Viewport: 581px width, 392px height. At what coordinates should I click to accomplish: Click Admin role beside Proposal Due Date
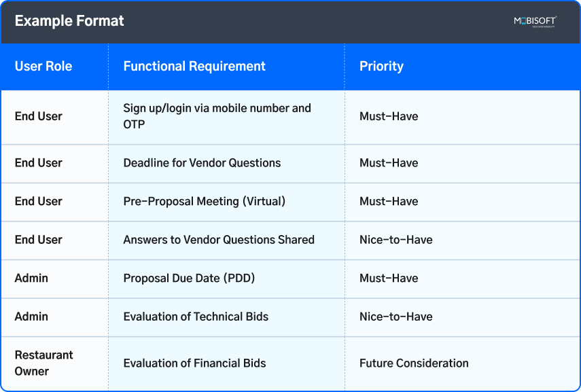coord(31,279)
